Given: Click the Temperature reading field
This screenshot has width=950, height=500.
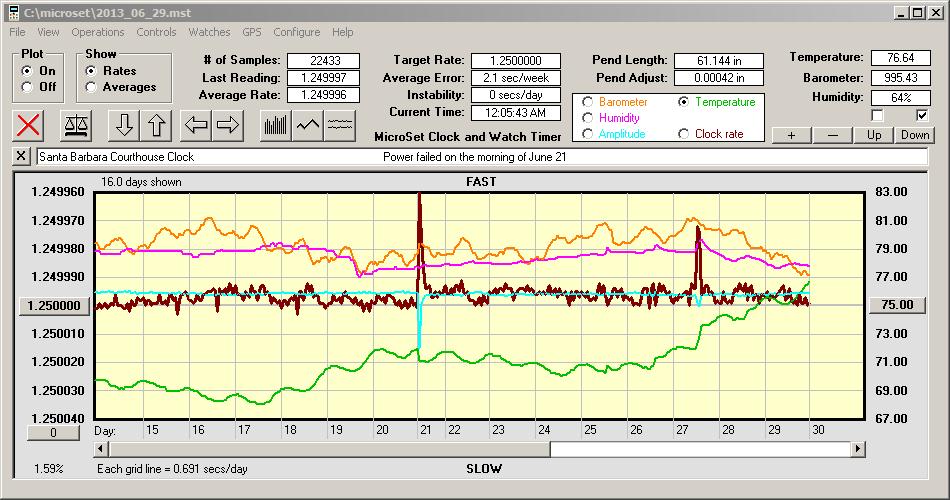Looking at the screenshot, I should [900, 58].
